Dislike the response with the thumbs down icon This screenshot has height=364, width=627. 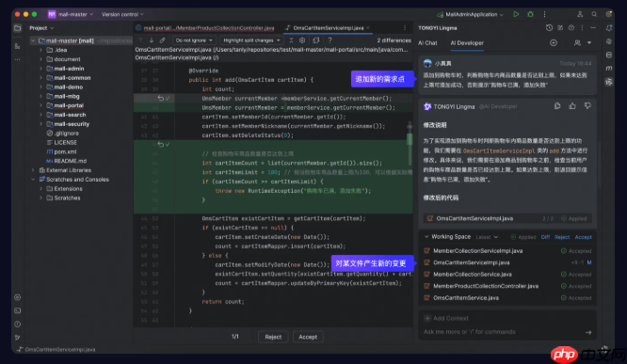587,106
